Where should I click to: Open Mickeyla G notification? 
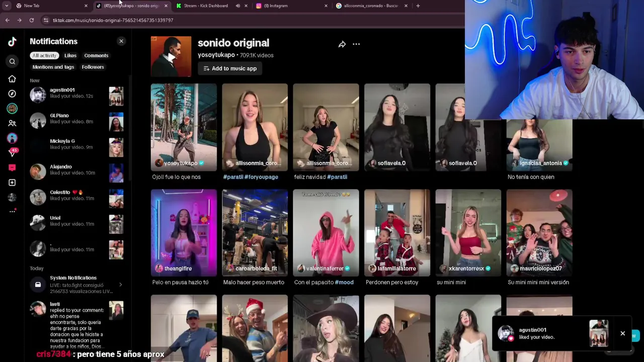(76, 146)
